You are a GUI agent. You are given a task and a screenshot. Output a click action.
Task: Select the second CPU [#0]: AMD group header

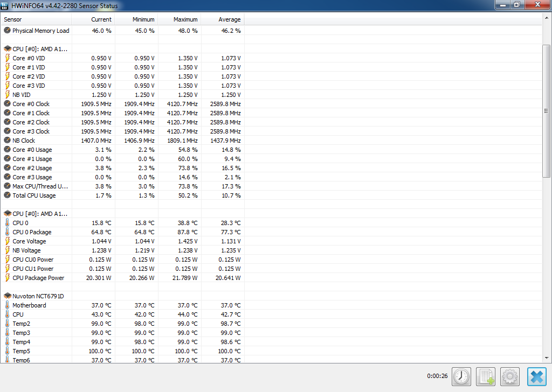pyautogui.click(x=40, y=214)
